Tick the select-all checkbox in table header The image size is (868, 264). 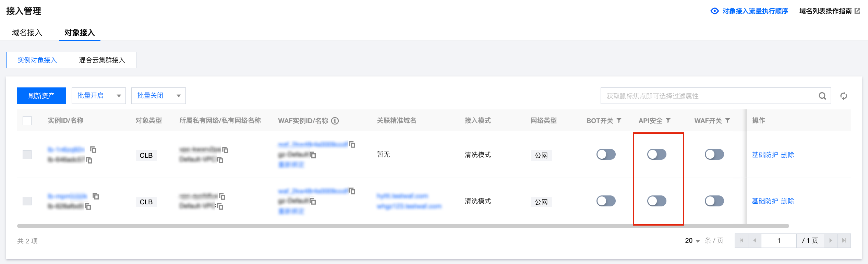[x=27, y=121]
